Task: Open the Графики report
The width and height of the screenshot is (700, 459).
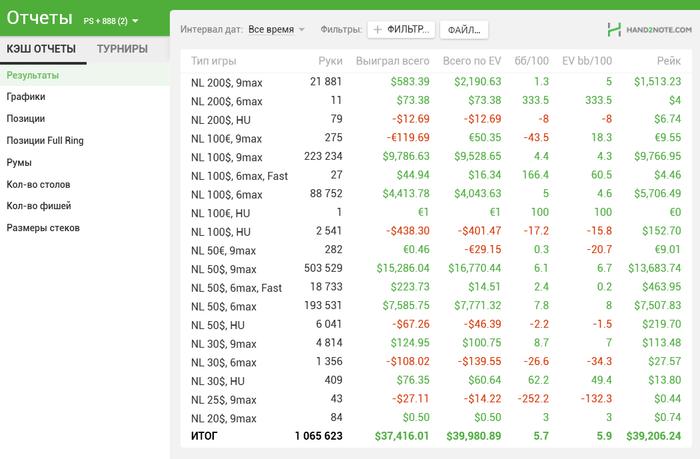Action: pyautogui.click(x=26, y=97)
